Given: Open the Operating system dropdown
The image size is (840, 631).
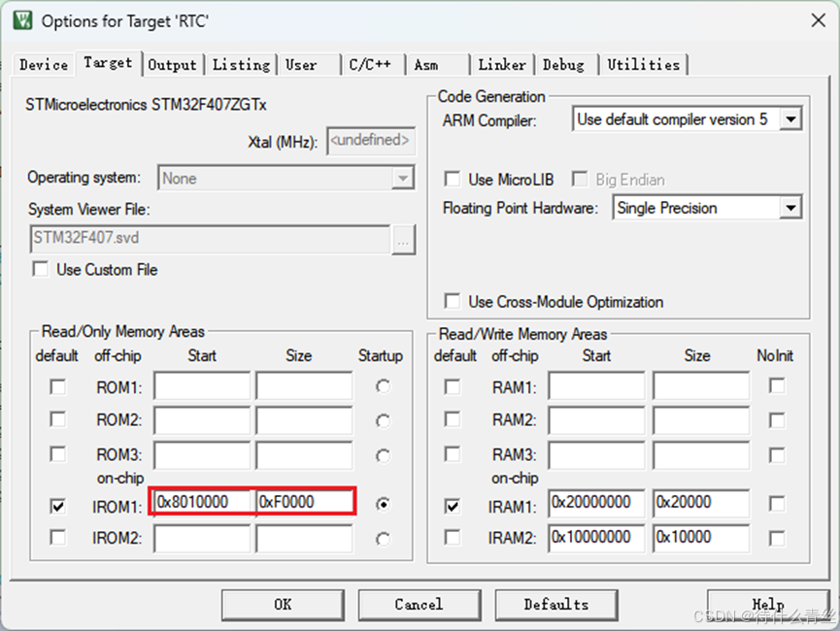Looking at the screenshot, I should [403, 178].
